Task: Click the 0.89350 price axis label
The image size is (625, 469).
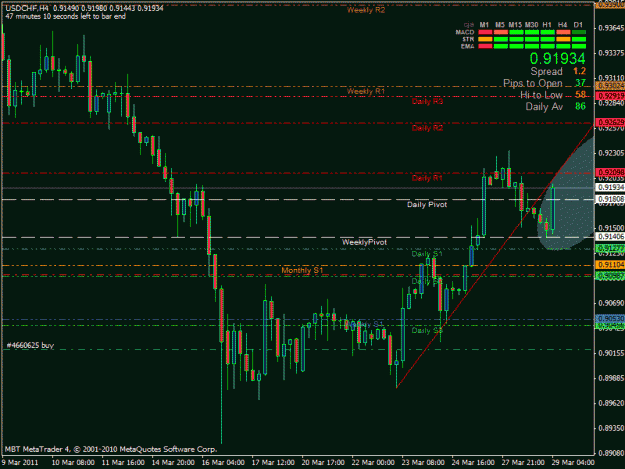Action: (x=611, y=428)
